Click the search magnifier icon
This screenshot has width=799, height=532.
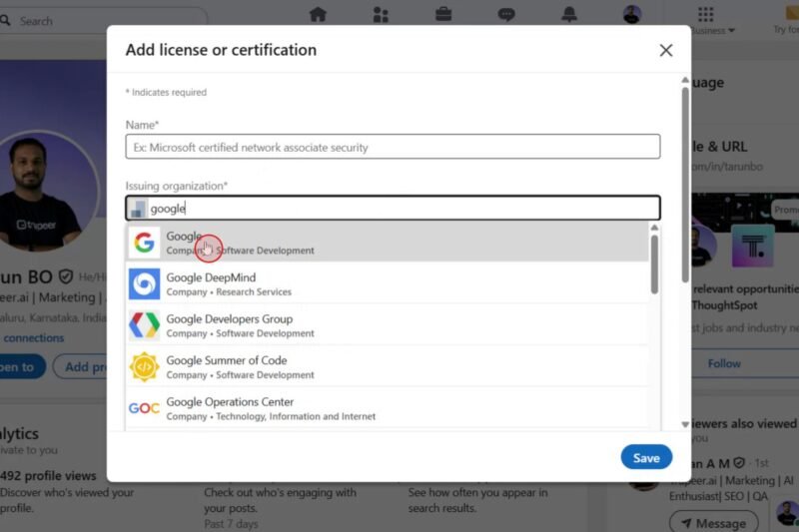[x=6, y=20]
